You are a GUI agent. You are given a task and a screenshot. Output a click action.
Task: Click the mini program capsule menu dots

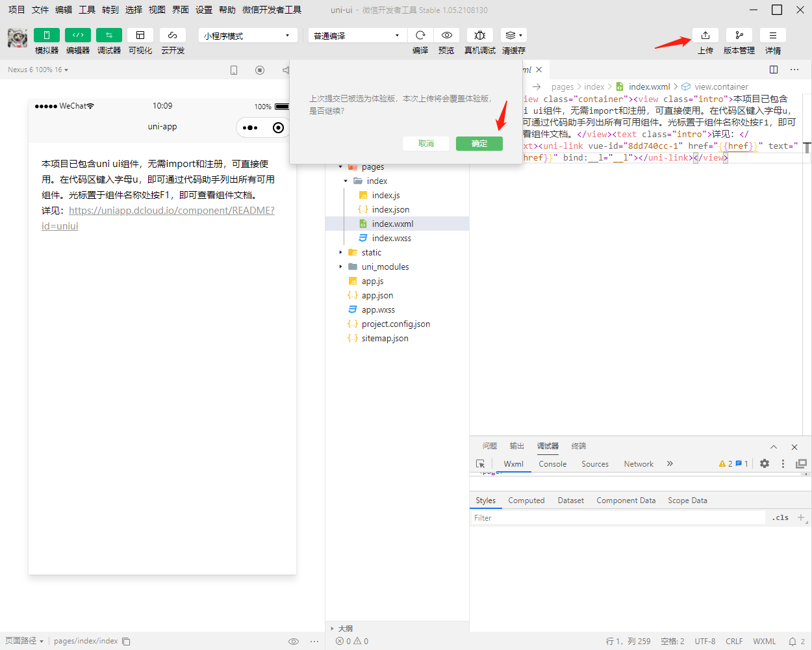pyautogui.click(x=250, y=127)
